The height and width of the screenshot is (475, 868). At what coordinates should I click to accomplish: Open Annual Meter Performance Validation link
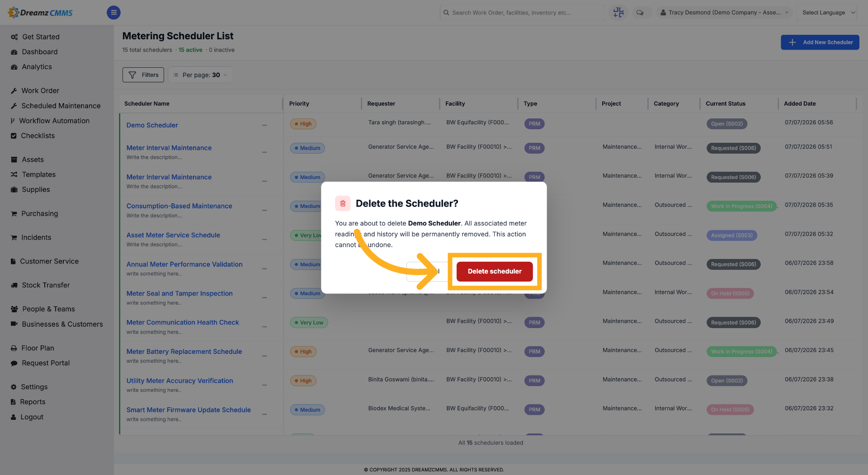[184, 264]
